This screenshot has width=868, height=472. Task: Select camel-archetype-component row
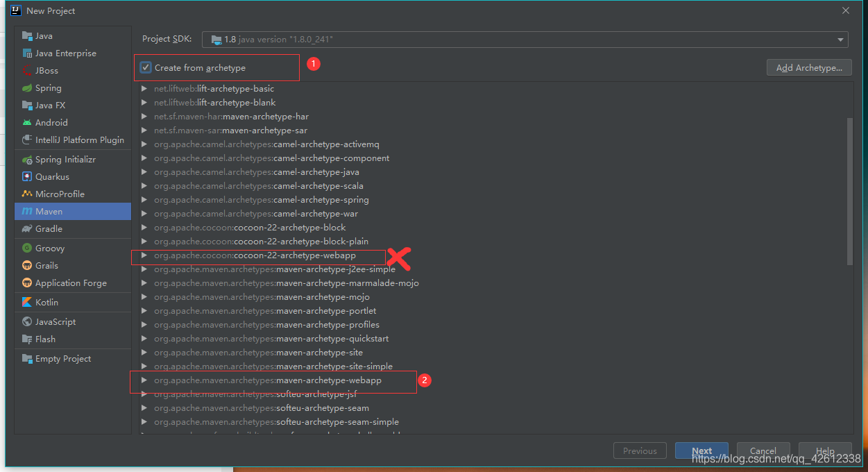(492, 158)
